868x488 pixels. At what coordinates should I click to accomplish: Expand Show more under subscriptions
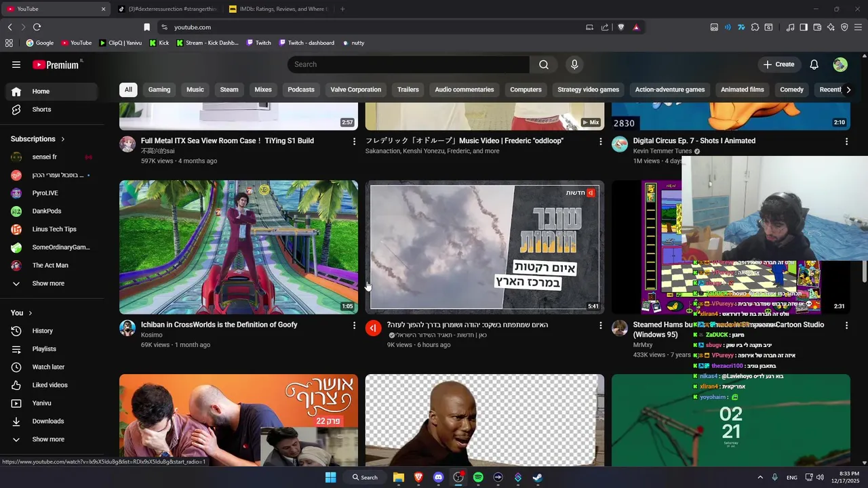point(52,283)
